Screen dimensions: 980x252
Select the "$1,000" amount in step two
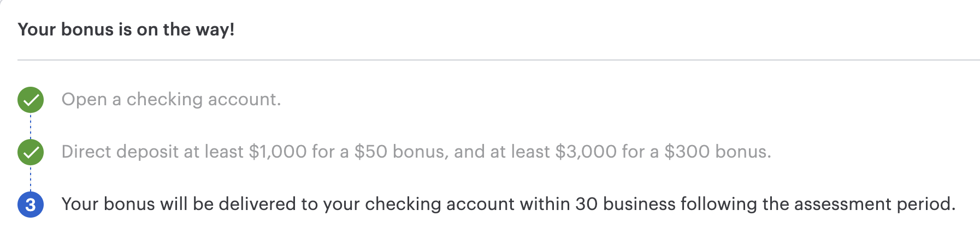coord(278,152)
